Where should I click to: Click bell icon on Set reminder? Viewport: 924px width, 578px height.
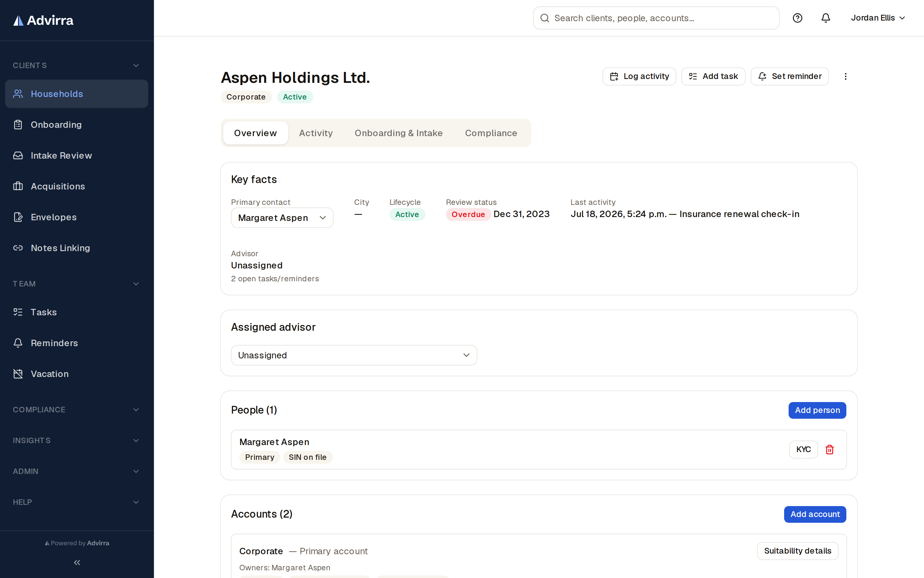[x=763, y=76]
